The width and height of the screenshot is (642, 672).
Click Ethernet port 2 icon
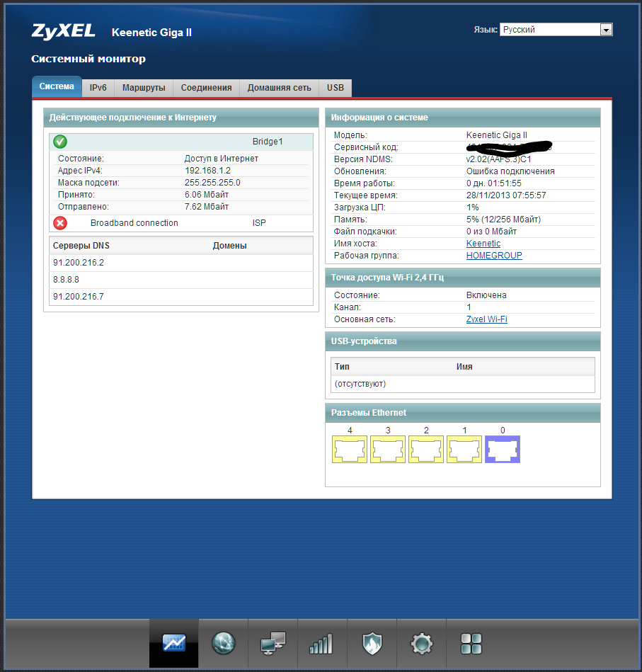point(426,449)
